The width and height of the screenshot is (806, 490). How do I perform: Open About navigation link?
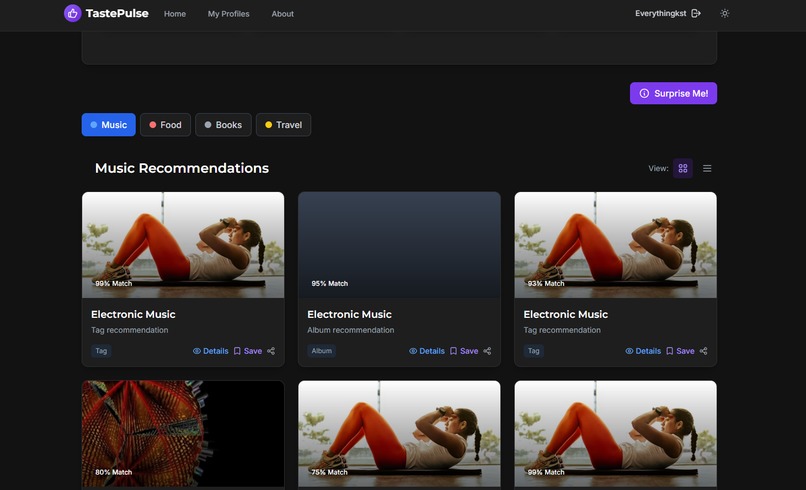(x=282, y=14)
